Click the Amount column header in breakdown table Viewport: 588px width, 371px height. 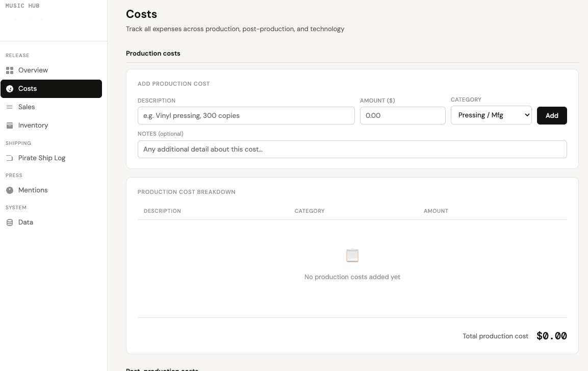[x=436, y=211]
